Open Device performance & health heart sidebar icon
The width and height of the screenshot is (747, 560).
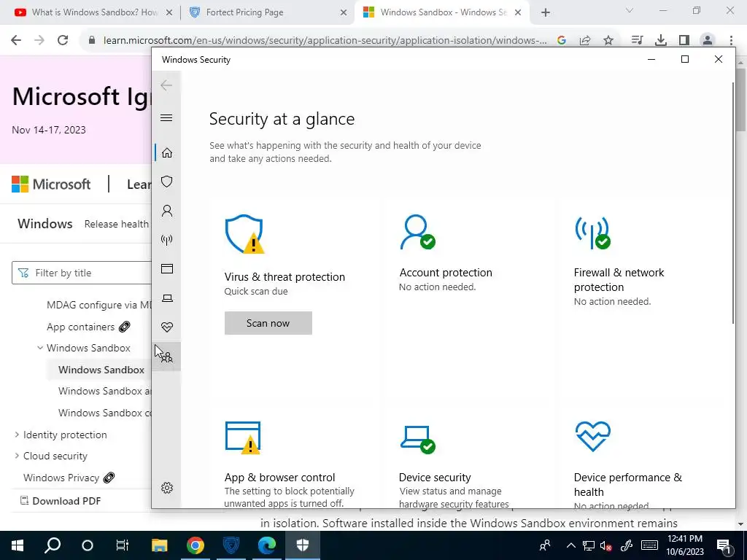point(167,327)
